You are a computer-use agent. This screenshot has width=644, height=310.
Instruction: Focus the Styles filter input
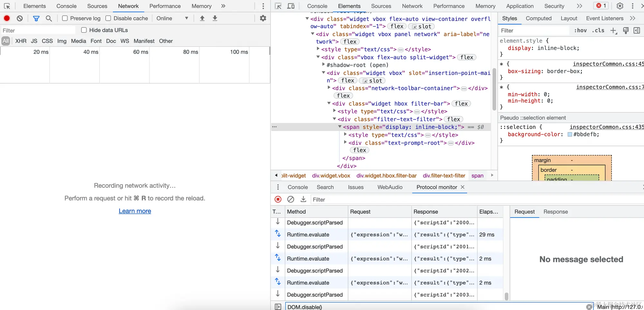click(535, 31)
